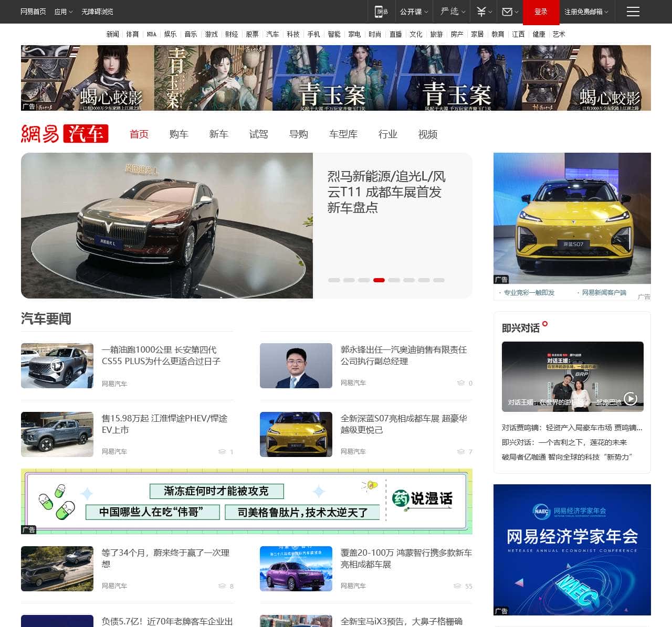This screenshot has height=627, width=672.
Task: Click the red 登录 button
Action: [x=541, y=12]
